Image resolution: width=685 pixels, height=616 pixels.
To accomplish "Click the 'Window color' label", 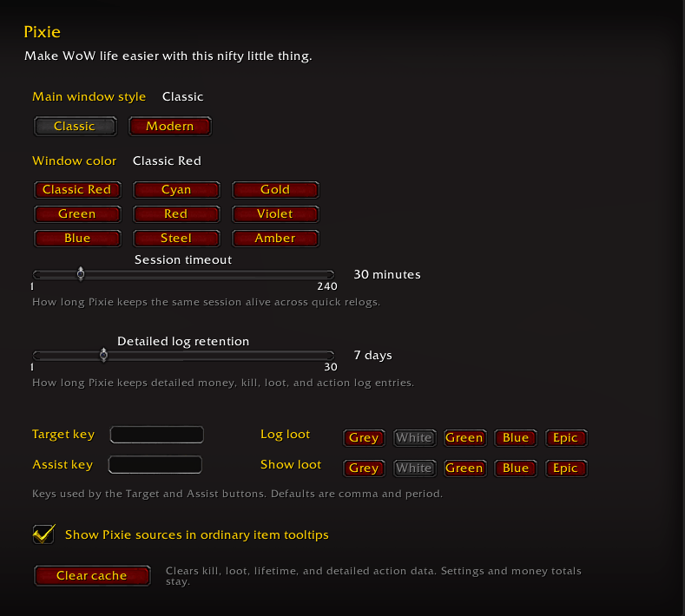I will point(75,161).
